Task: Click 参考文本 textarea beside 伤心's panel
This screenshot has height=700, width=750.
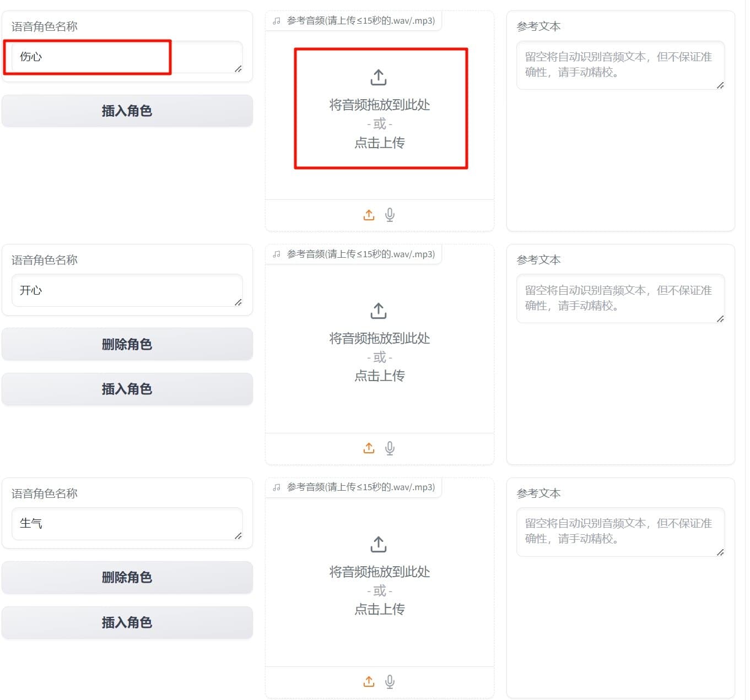Action: (620, 64)
